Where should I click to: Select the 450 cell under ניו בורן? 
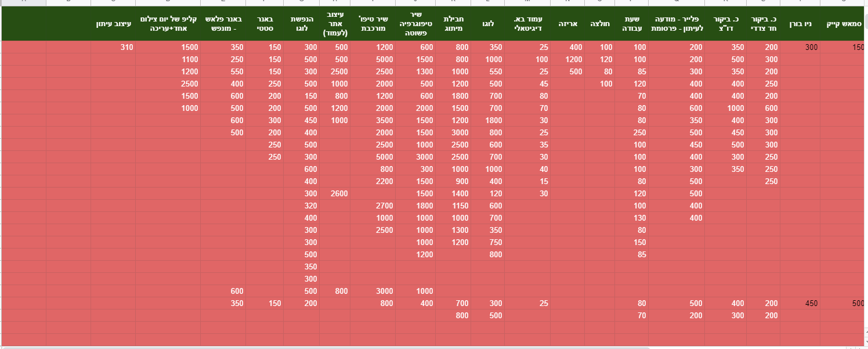pyautogui.click(x=800, y=303)
